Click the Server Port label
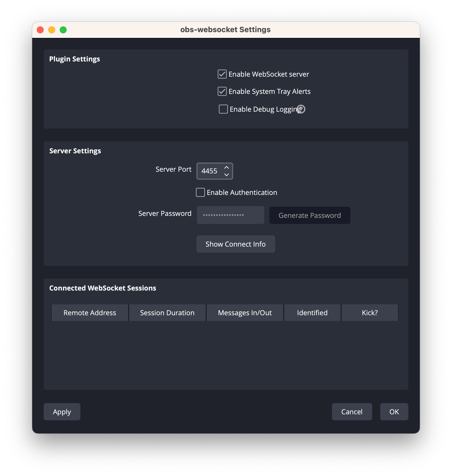The width and height of the screenshot is (452, 476). click(x=173, y=169)
